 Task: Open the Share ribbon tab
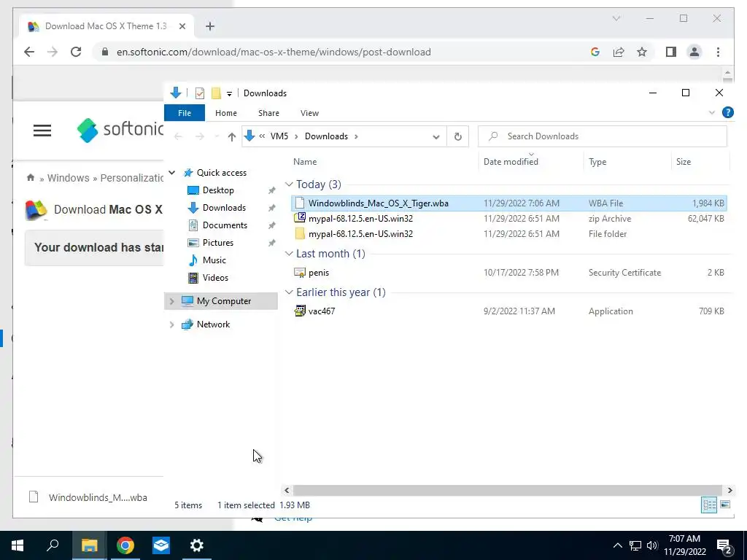click(268, 113)
